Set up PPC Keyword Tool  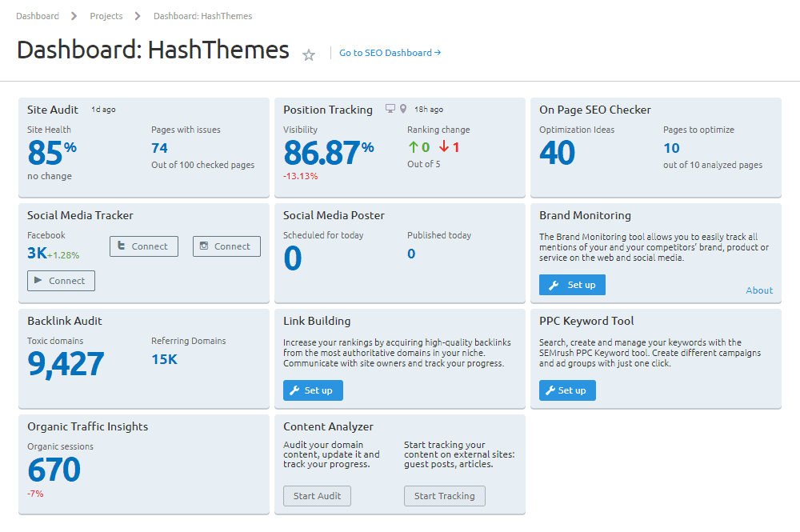(x=567, y=390)
